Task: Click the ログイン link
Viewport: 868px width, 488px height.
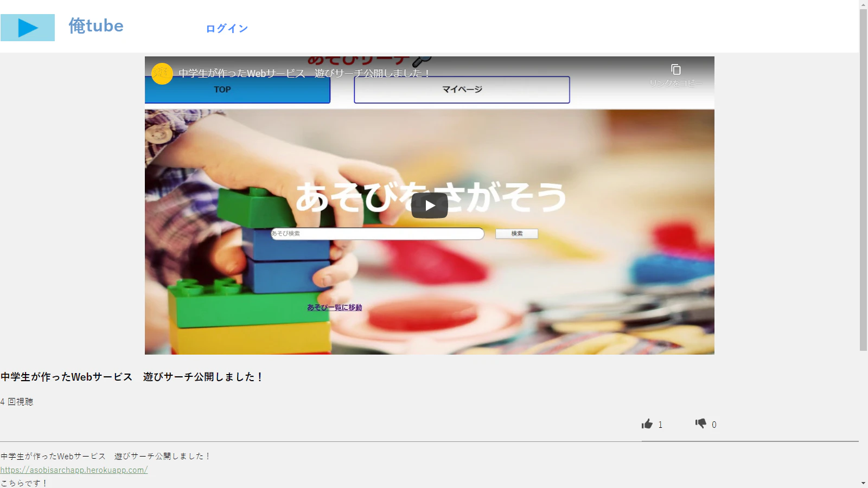Action: (227, 29)
